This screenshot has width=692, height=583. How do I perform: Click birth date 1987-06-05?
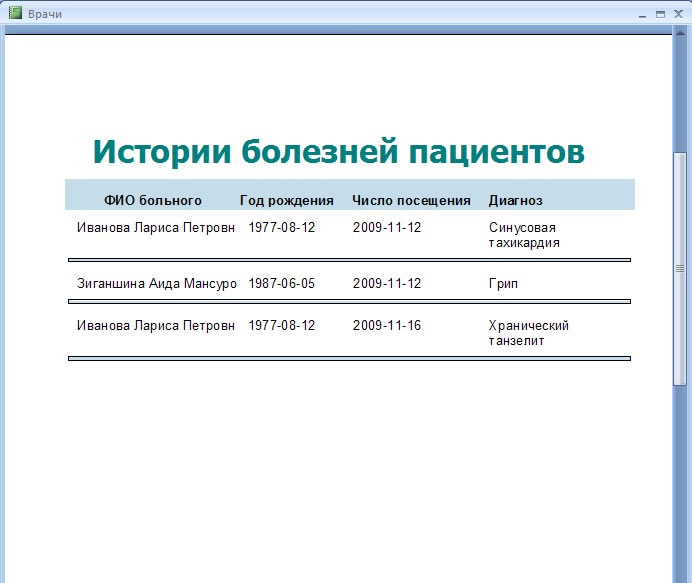click(282, 283)
